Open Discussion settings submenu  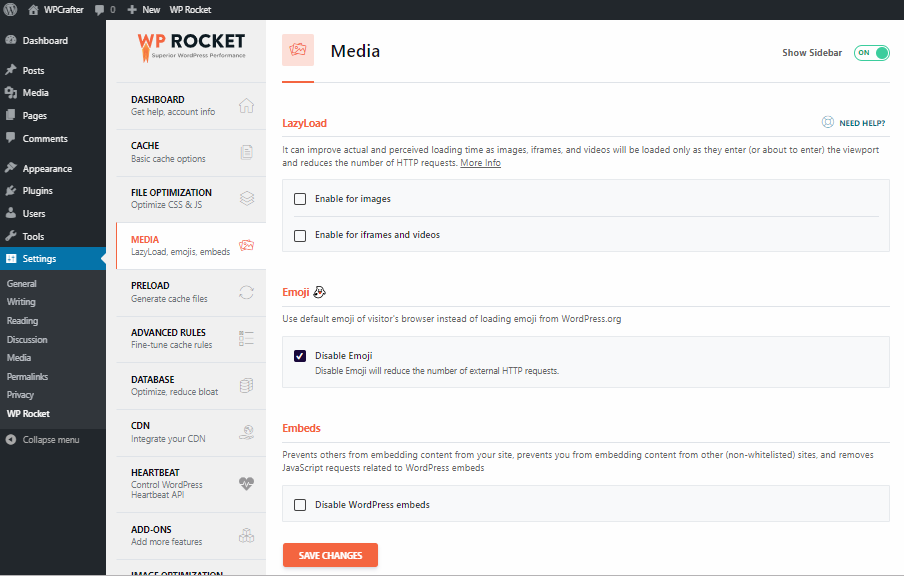(x=27, y=340)
